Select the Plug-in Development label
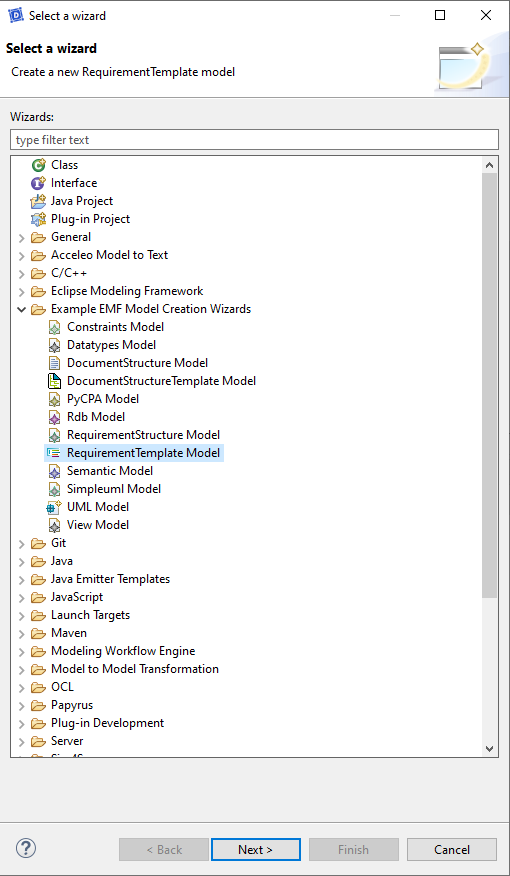The height and width of the screenshot is (876, 510). [x=108, y=723]
